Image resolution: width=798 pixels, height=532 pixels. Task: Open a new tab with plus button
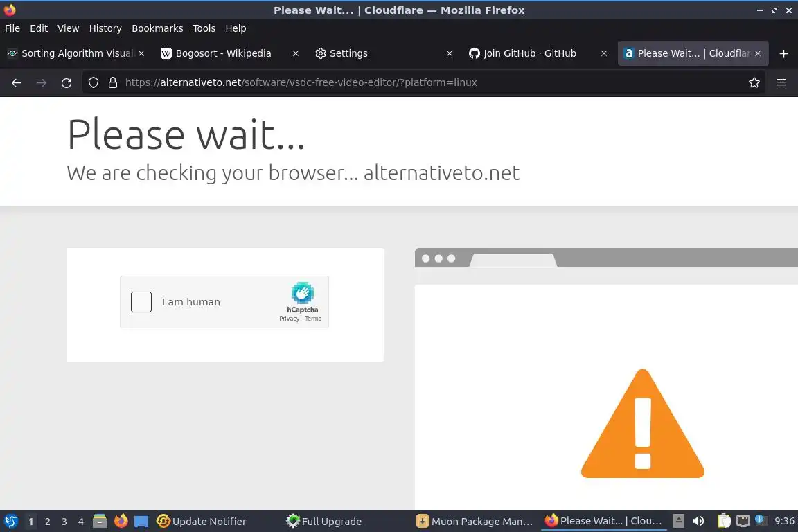[x=783, y=53]
